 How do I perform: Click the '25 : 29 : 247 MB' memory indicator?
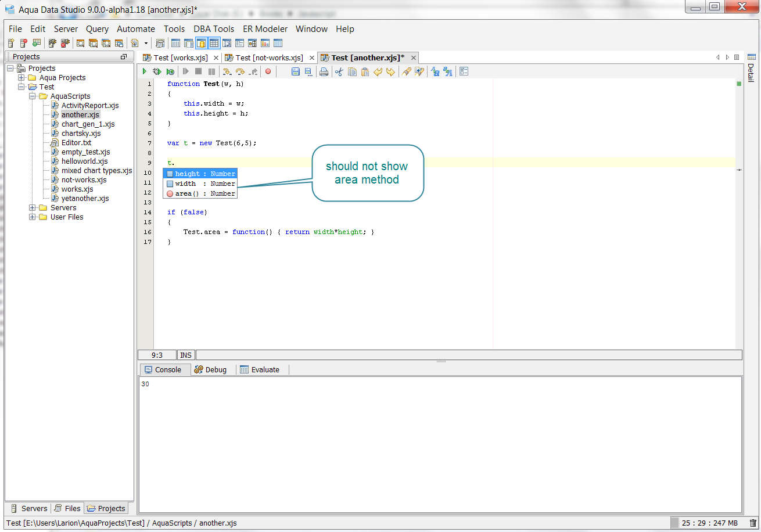click(709, 523)
